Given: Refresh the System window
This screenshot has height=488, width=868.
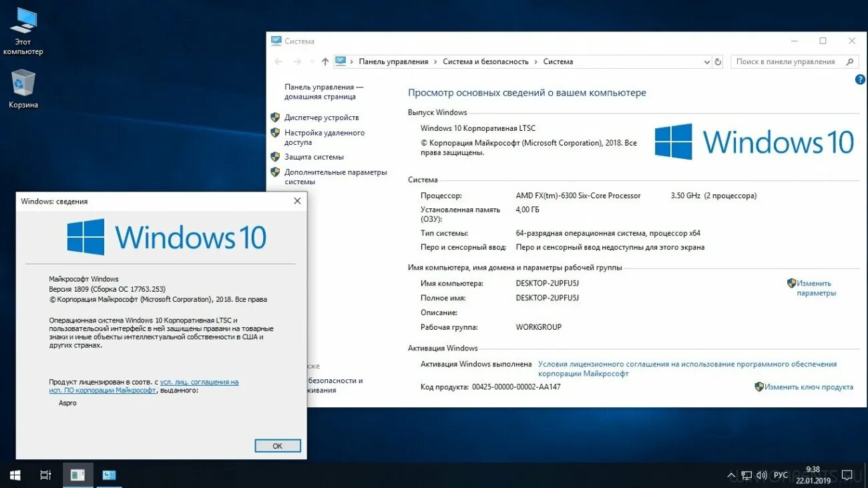Looking at the screenshot, I should click(718, 61).
